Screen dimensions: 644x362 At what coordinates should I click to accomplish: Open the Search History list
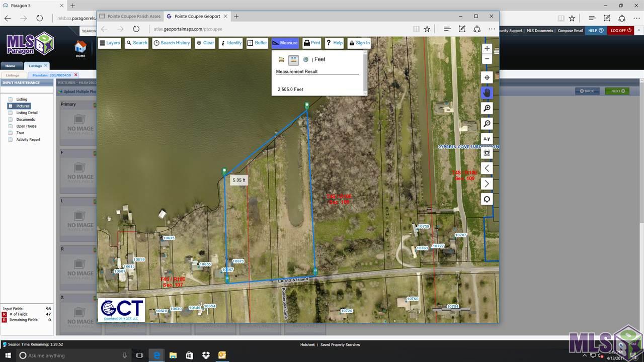click(x=172, y=43)
